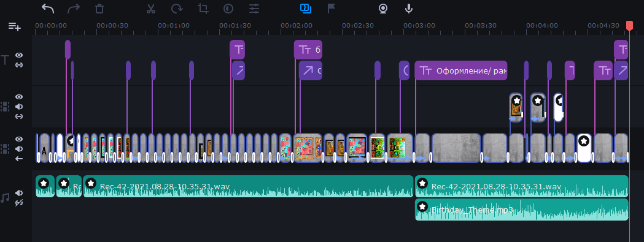
Task: Delete selection with the trash icon
Action: click(x=99, y=8)
